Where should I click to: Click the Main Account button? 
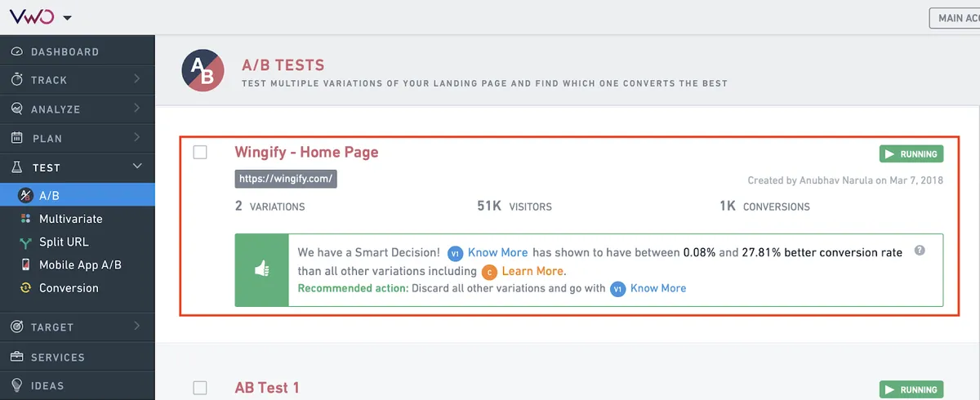[955, 18]
